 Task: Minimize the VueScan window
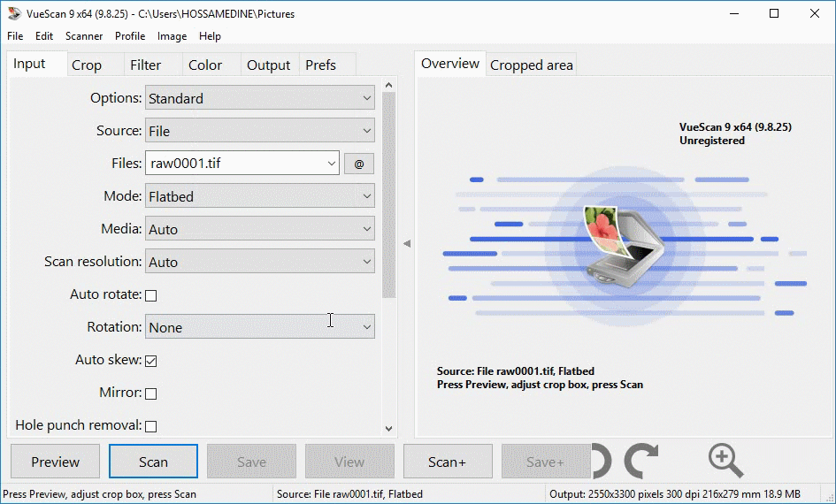(x=734, y=14)
